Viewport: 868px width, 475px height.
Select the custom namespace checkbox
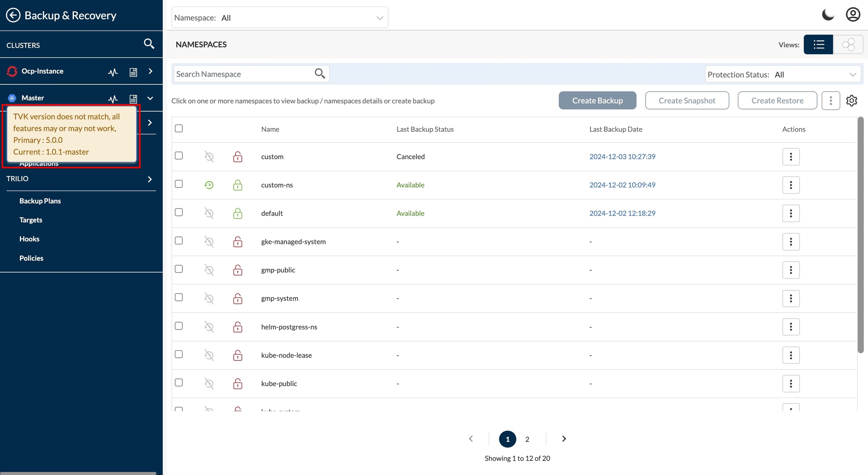pyautogui.click(x=179, y=156)
